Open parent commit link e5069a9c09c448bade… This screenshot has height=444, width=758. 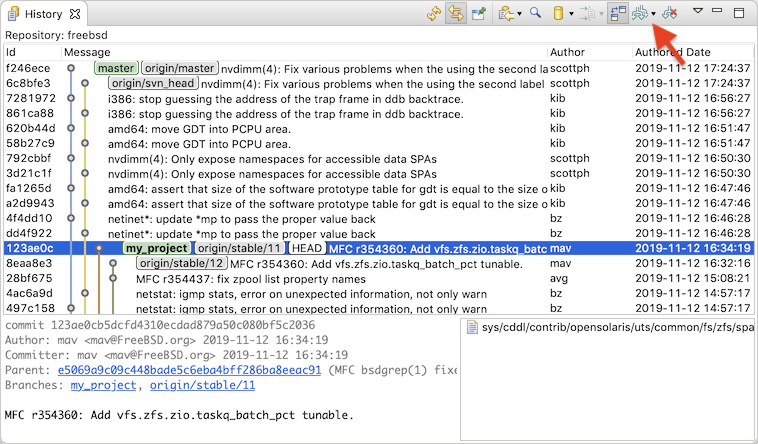click(x=189, y=370)
